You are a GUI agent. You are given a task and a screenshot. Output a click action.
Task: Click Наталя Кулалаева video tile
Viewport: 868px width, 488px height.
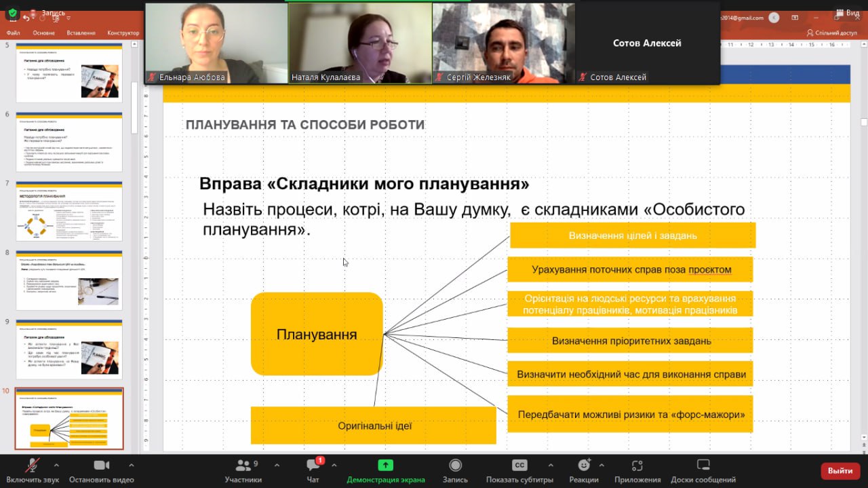360,43
